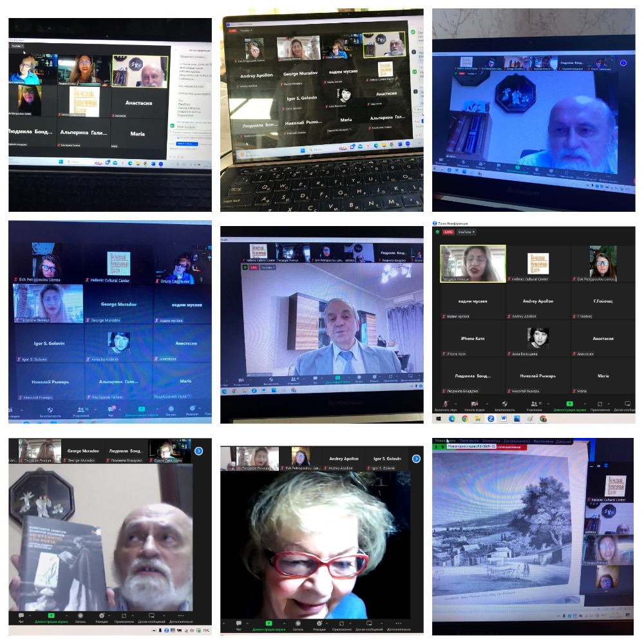Open Приложения menu in engraving screen-share toolbar

click(x=545, y=441)
